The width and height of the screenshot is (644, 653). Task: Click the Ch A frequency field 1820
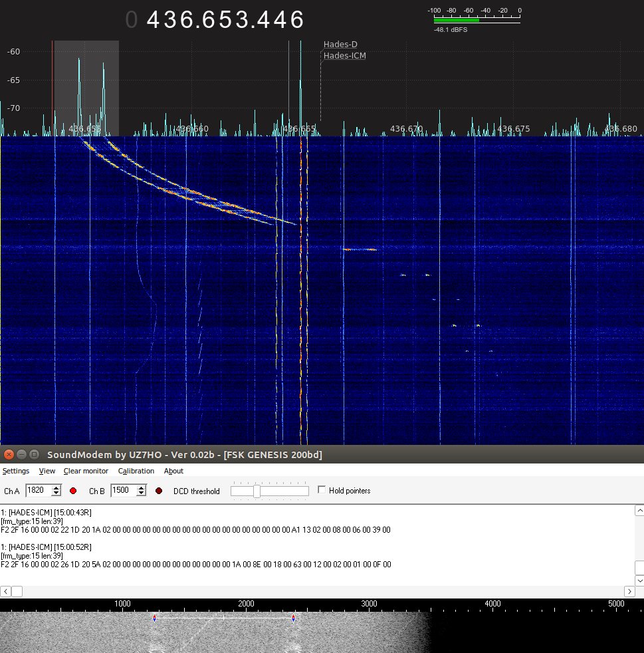pyautogui.click(x=39, y=490)
